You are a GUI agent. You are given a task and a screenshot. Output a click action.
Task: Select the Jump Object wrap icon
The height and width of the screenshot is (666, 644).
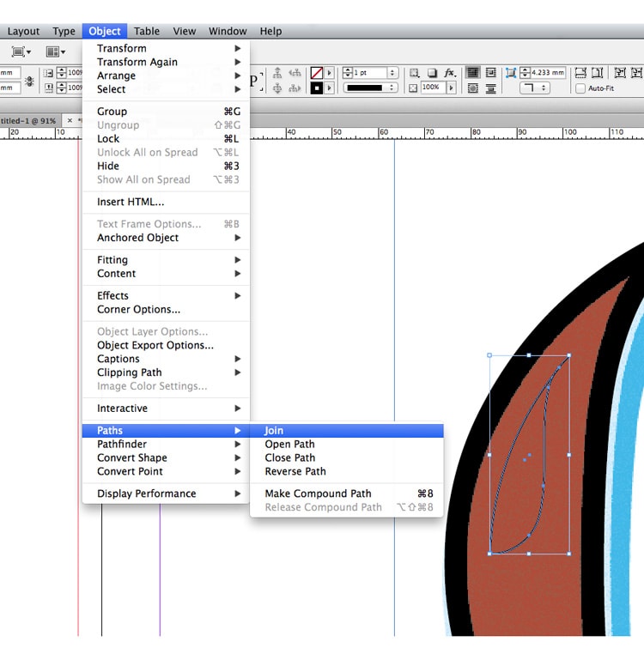[491, 88]
